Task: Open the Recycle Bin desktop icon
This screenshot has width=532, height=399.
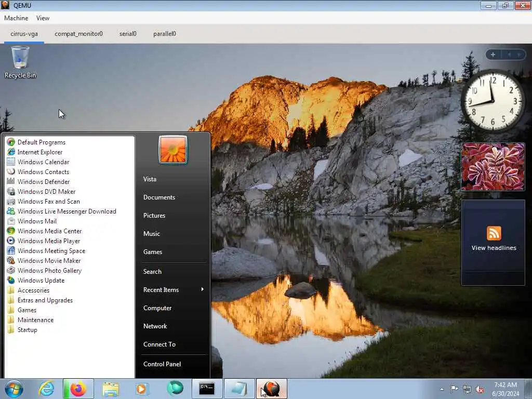Action: click(20, 62)
